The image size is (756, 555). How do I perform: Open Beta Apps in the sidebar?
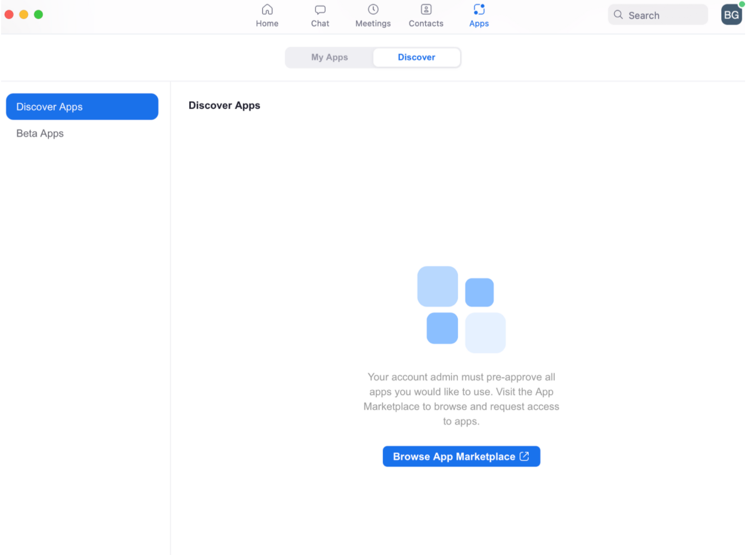[40, 133]
